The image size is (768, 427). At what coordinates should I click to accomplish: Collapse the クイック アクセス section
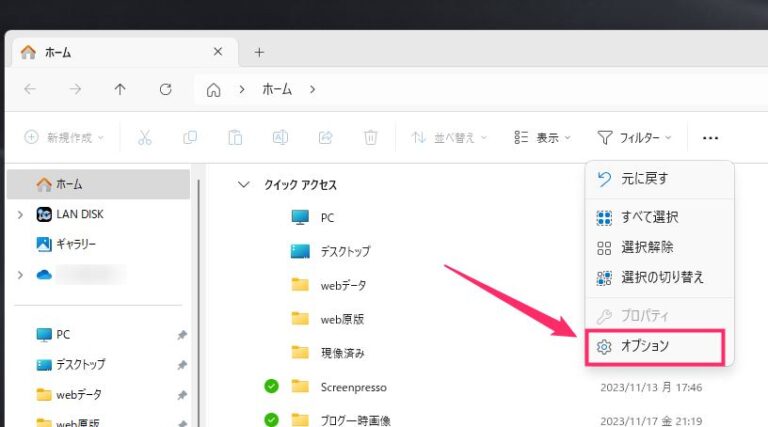[241, 185]
